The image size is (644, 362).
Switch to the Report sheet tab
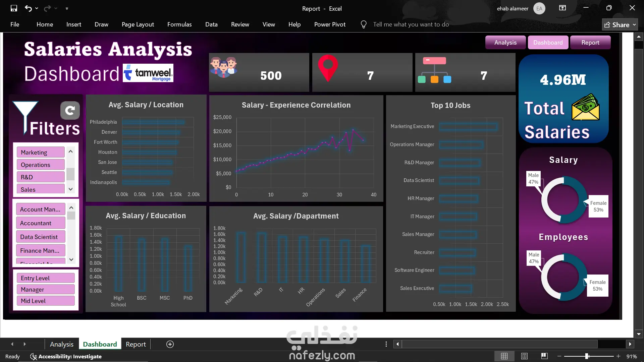pyautogui.click(x=136, y=344)
